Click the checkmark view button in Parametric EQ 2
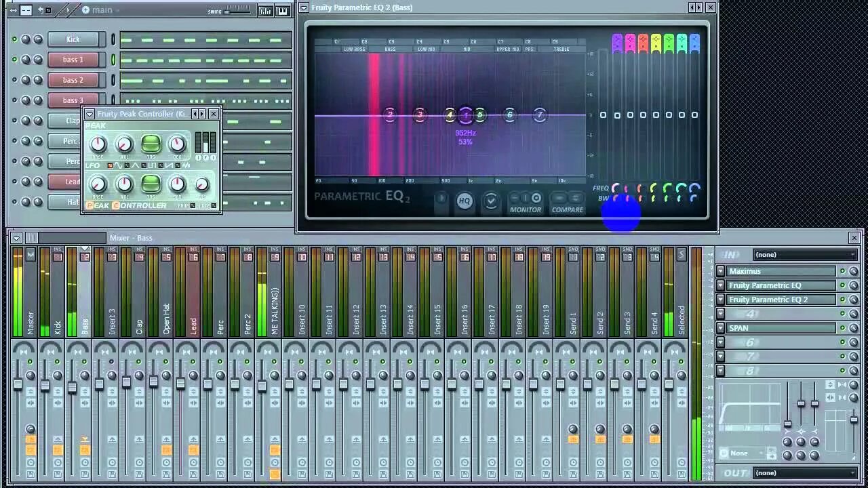Image resolution: width=868 pixels, height=488 pixels. (491, 201)
